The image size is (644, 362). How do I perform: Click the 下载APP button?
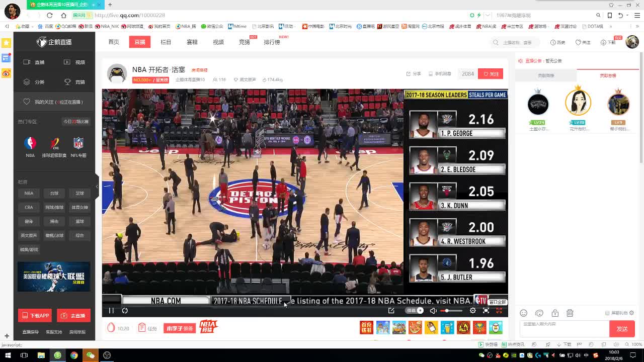35,316
